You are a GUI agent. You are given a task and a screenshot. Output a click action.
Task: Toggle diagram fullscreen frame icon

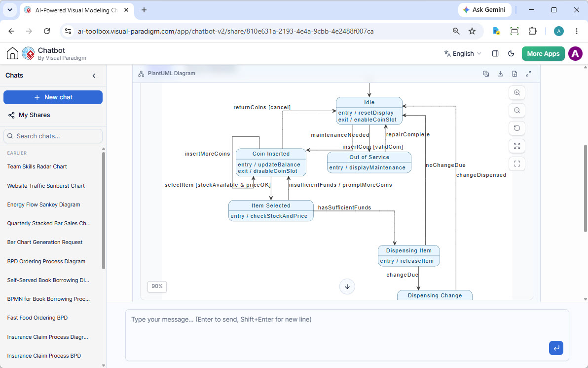(x=517, y=164)
